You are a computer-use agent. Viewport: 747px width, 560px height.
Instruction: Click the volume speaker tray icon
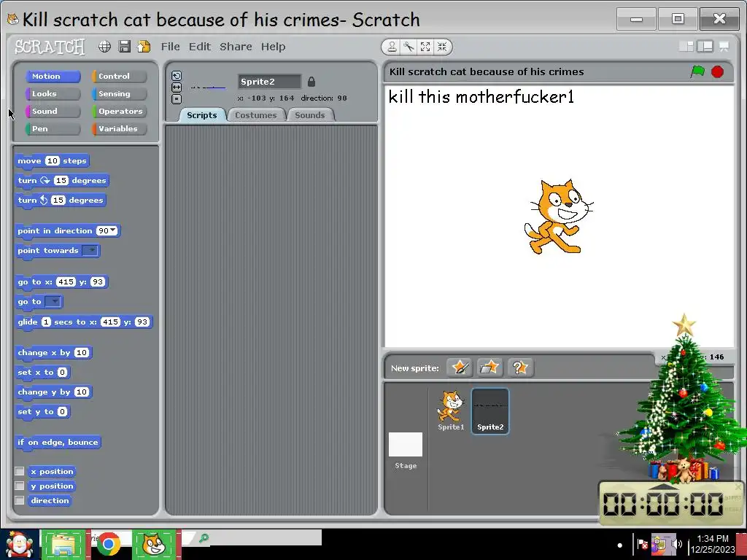pyautogui.click(x=677, y=544)
